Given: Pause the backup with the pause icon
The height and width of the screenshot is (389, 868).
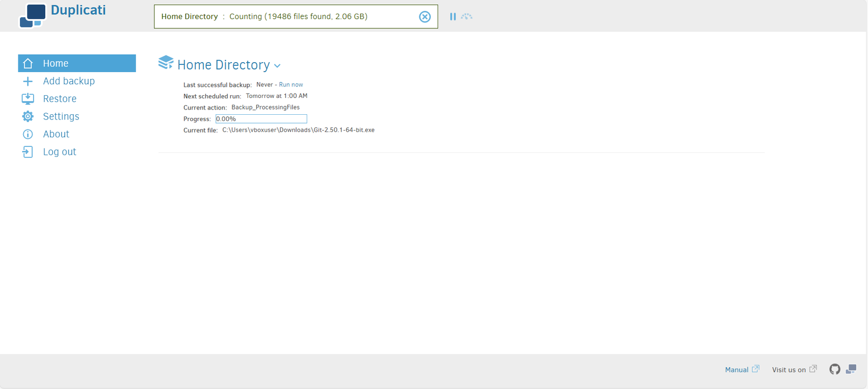Looking at the screenshot, I should [453, 17].
